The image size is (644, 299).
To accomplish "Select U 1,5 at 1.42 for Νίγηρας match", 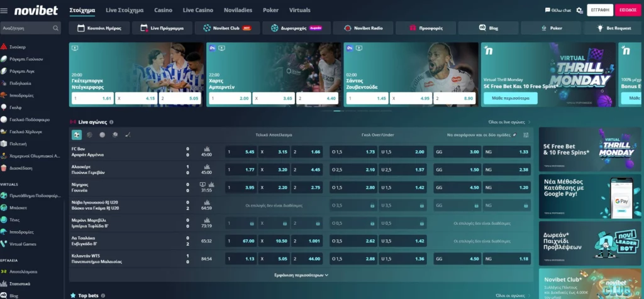I will [x=402, y=187].
